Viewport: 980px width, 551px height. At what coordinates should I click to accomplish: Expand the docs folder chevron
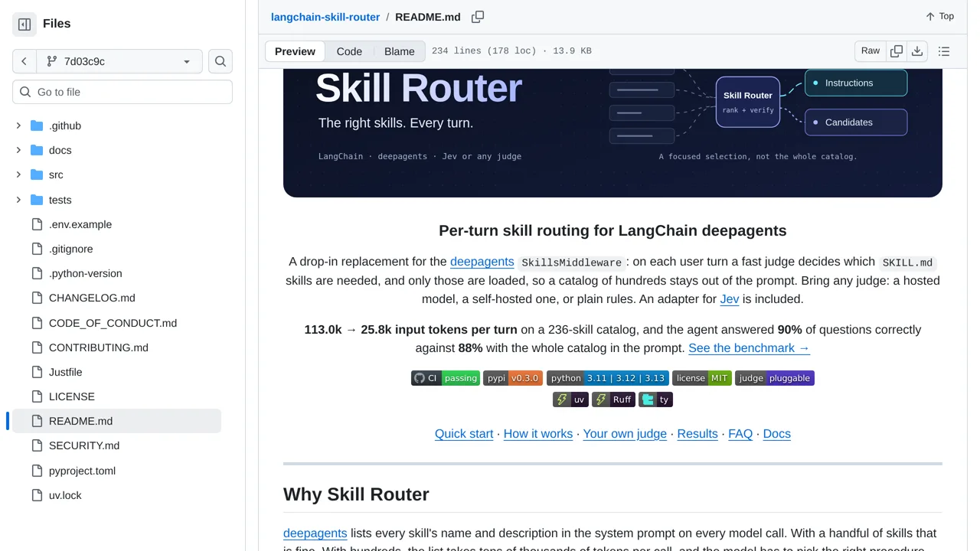tap(18, 150)
